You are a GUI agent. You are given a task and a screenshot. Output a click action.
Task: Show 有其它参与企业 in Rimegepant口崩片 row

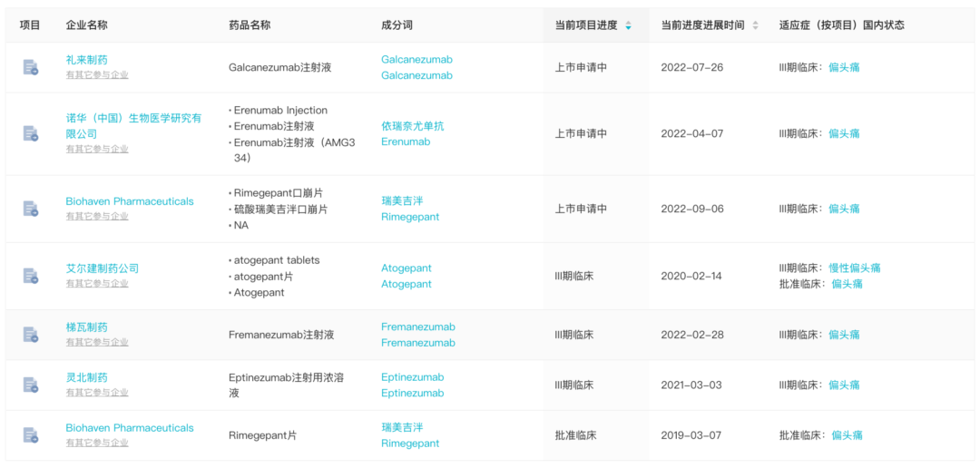click(x=97, y=216)
